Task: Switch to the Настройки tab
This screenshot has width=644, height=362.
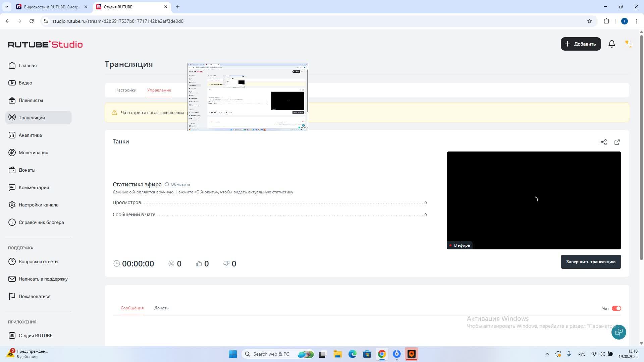Action: click(126, 90)
